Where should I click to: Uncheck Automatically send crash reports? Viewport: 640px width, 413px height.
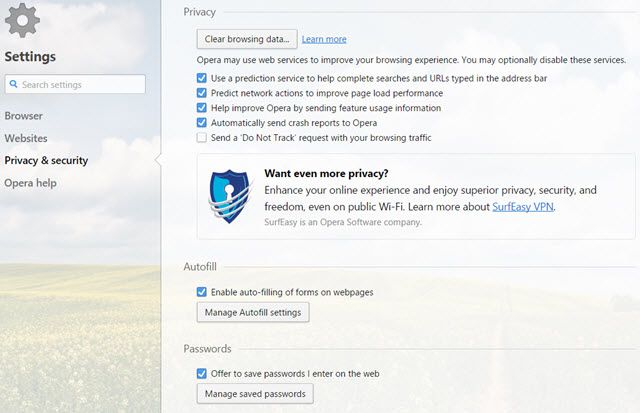tap(203, 123)
